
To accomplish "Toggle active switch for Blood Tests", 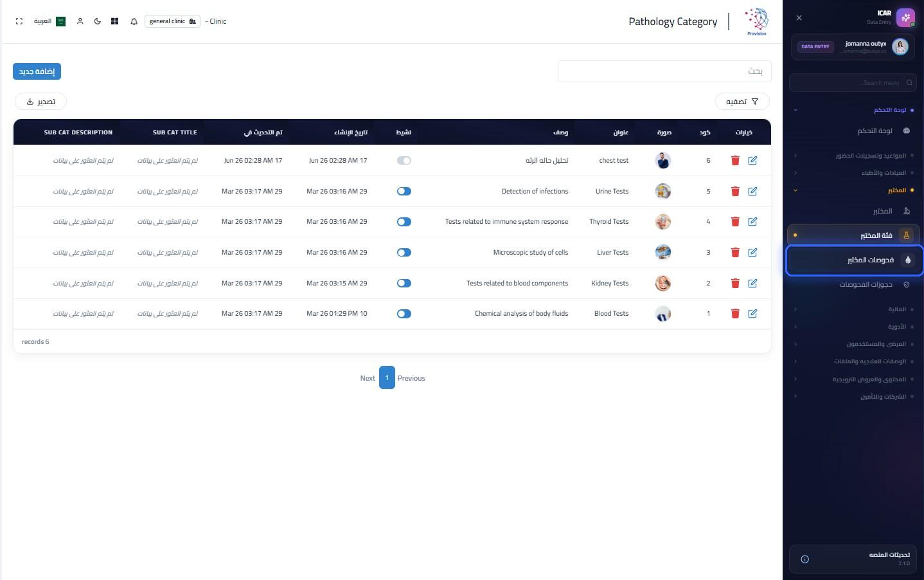I will pyautogui.click(x=404, y=314).
